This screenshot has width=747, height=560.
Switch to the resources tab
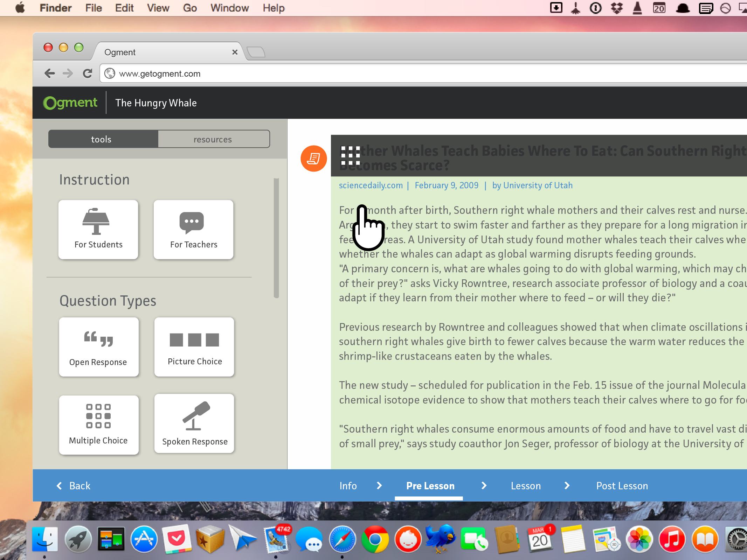214,139
